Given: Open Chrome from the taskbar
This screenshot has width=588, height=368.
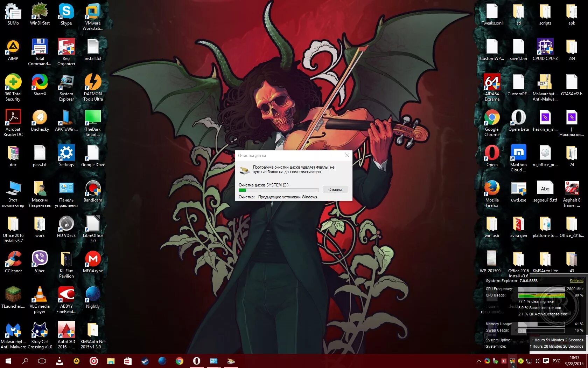Looking at the screenshot, I should [179, 361].
